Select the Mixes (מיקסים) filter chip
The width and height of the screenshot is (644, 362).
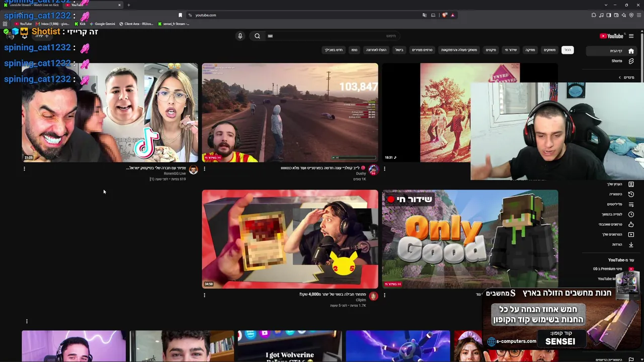pyautogui.click(x=491, y=50)
